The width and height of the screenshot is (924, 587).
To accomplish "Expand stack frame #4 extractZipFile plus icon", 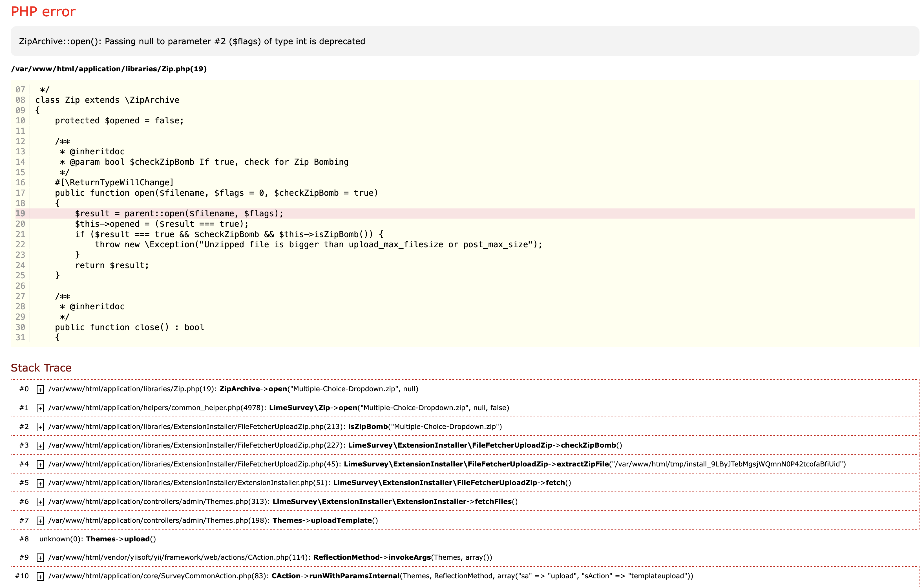I will 40,465.
